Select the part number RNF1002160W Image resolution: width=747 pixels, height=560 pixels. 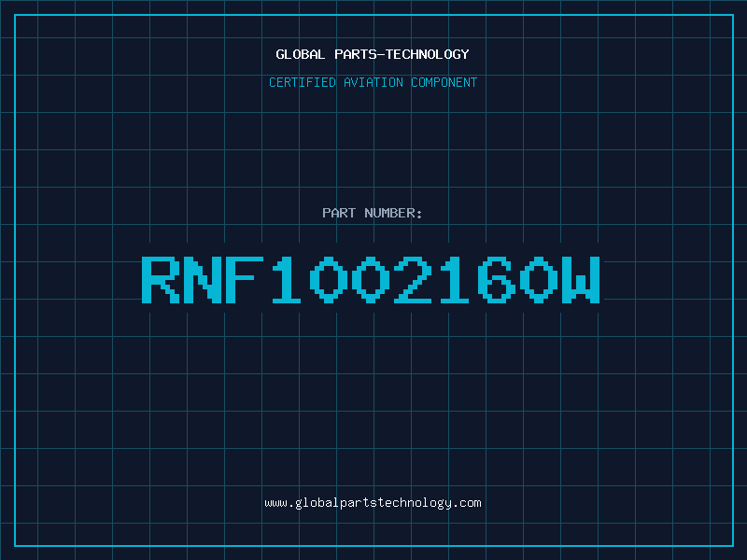pos(371,280)
